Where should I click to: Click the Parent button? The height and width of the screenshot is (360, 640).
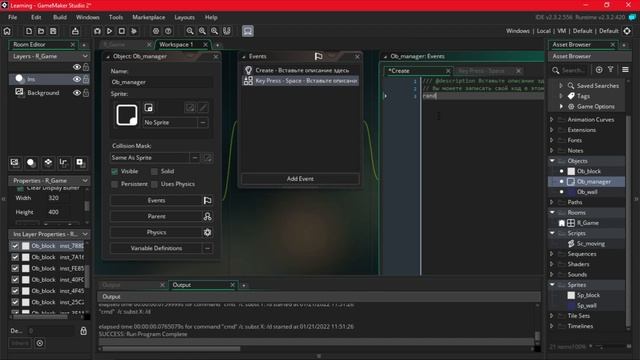coord(156,216)
